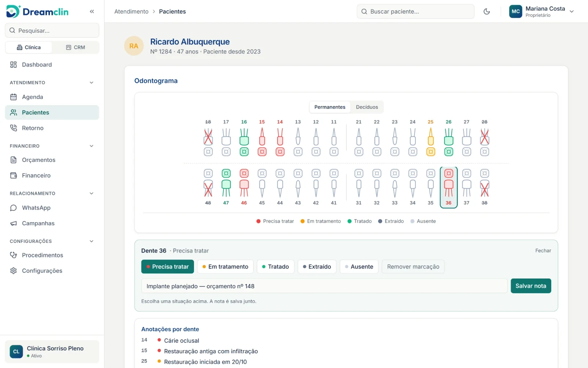Mark tooth 36 as Em tratamento
588x368 pixels.
click(x=225, y=267)
